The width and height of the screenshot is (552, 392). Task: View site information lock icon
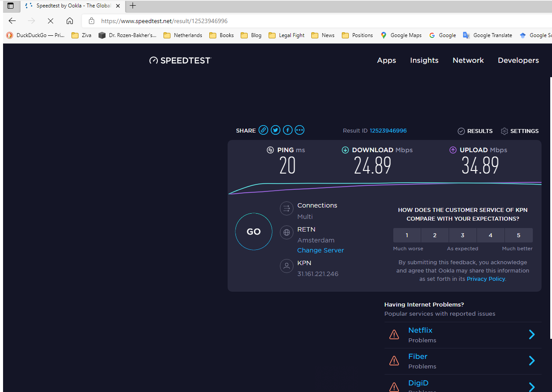click(92, 21)
